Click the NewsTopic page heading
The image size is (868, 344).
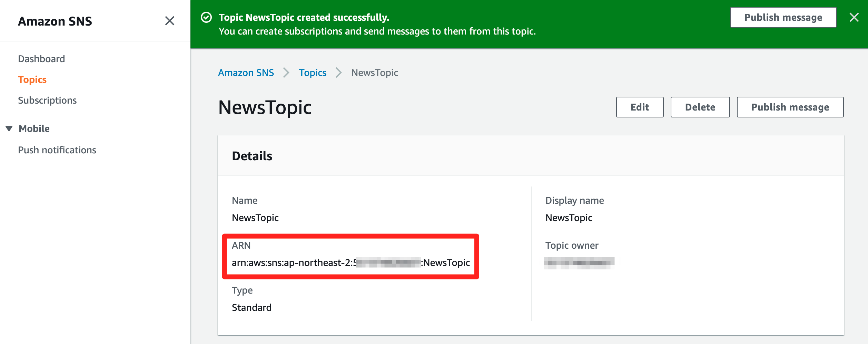(265, 107)
